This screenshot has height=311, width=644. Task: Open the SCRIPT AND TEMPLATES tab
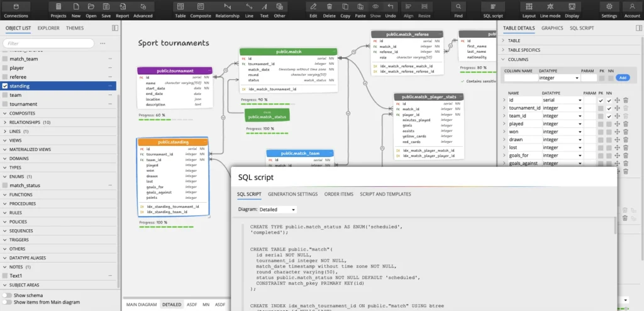(386, 194)
